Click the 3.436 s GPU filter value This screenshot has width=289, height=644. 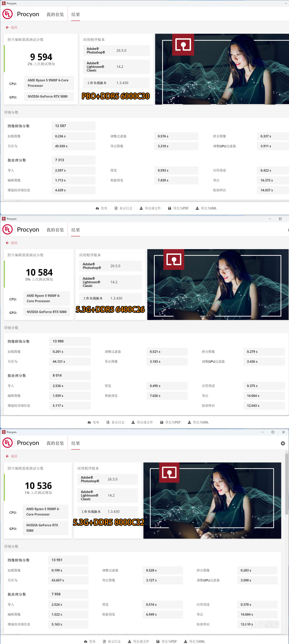coord(264,362)
